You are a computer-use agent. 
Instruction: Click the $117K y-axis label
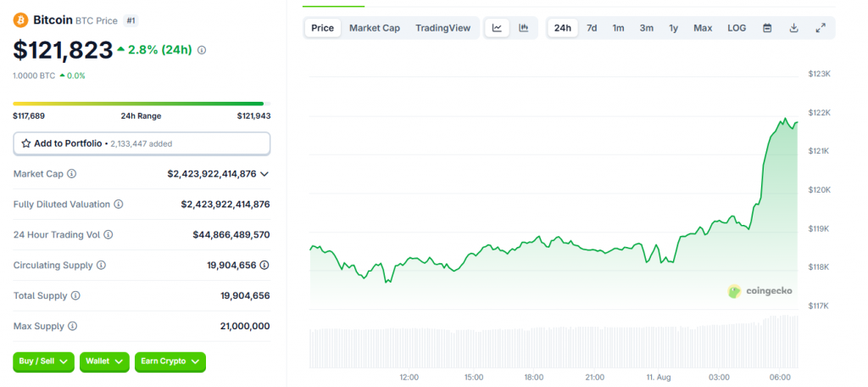pyautogui.click(x=820, y=306)
